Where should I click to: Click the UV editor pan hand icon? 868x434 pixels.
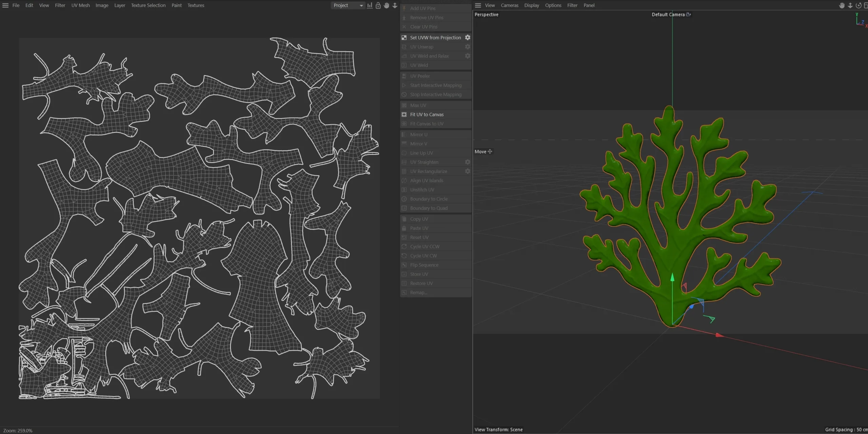pyautogui.click(x=387, y=5)
